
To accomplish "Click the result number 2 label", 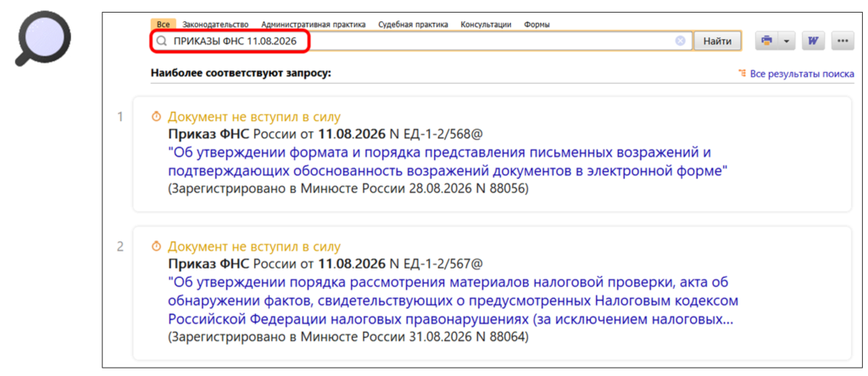I will click(120, 246).
